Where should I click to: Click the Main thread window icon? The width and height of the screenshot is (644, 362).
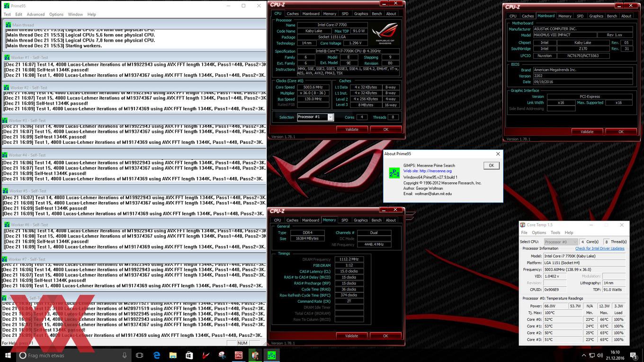(x=8, y=25)
